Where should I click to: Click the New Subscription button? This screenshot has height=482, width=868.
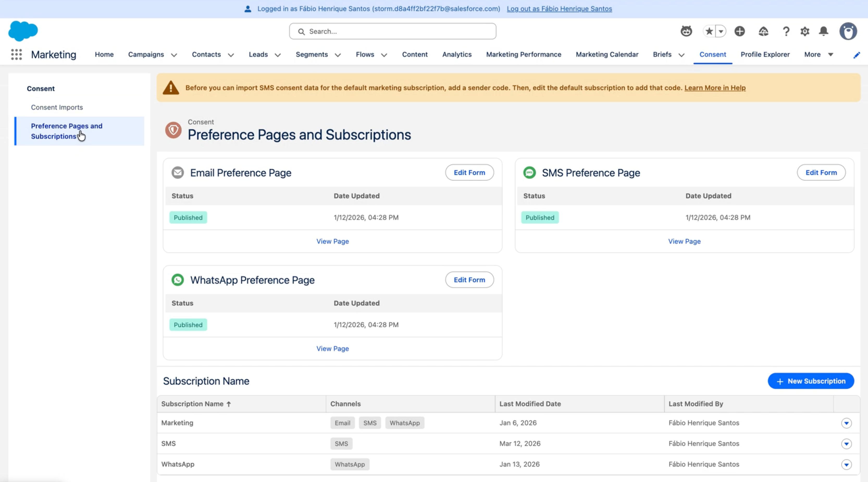point(811,381)
